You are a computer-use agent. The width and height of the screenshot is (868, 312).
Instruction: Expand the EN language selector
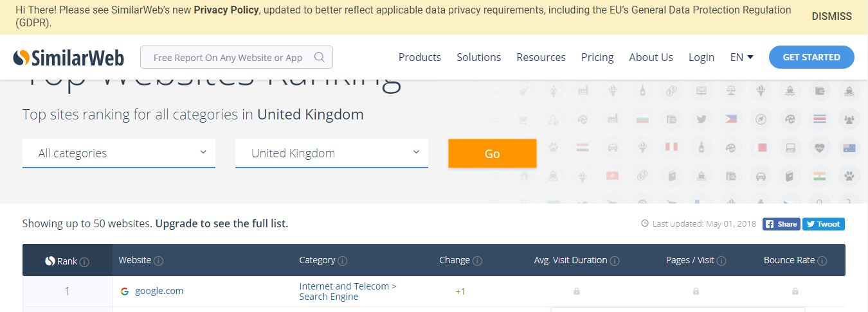[x=741, y=57]
